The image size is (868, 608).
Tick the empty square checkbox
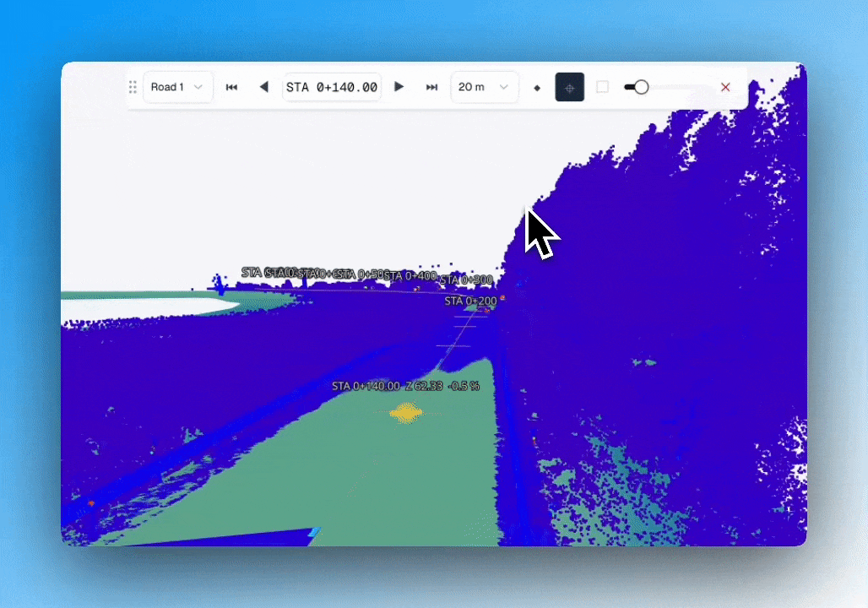click(602, 87)
